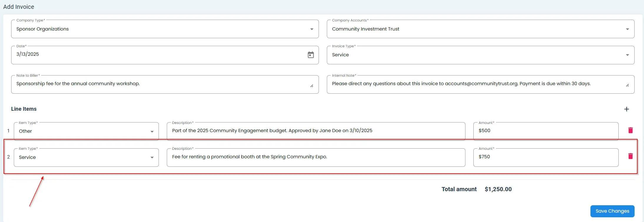Click the Description field of line item 1

coord(315,131)
